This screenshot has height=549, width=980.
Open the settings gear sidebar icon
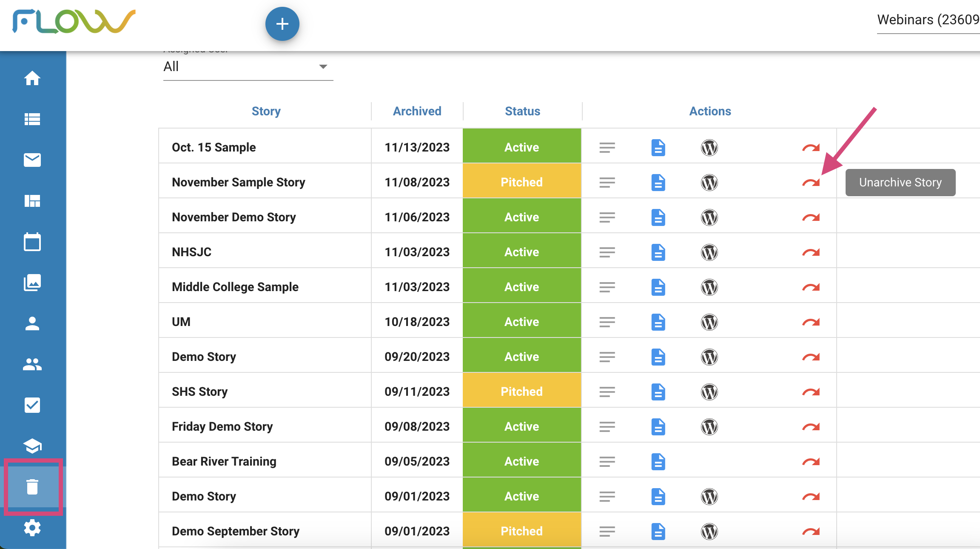tap(32, 528)
